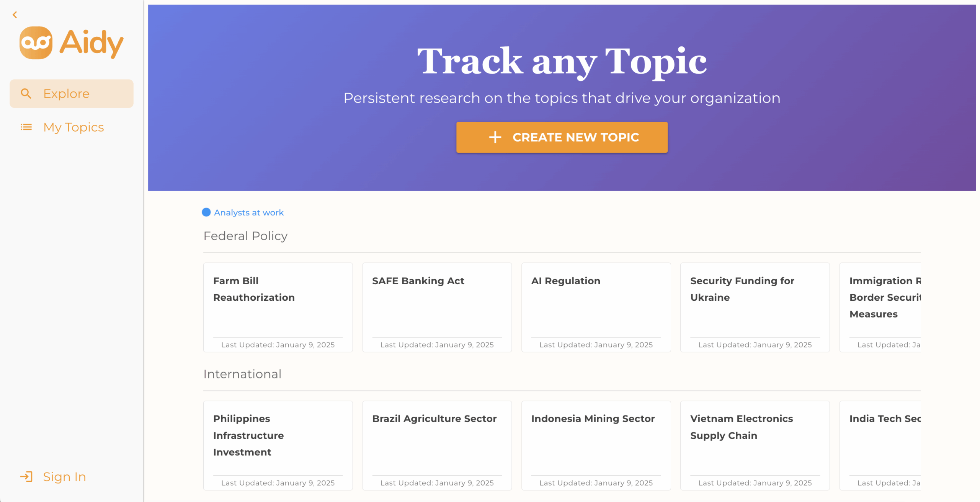The height and width of the screenshot is (502, 980).
Task: Click the Explore magnifier icon
Action: (x=26, y=93)
